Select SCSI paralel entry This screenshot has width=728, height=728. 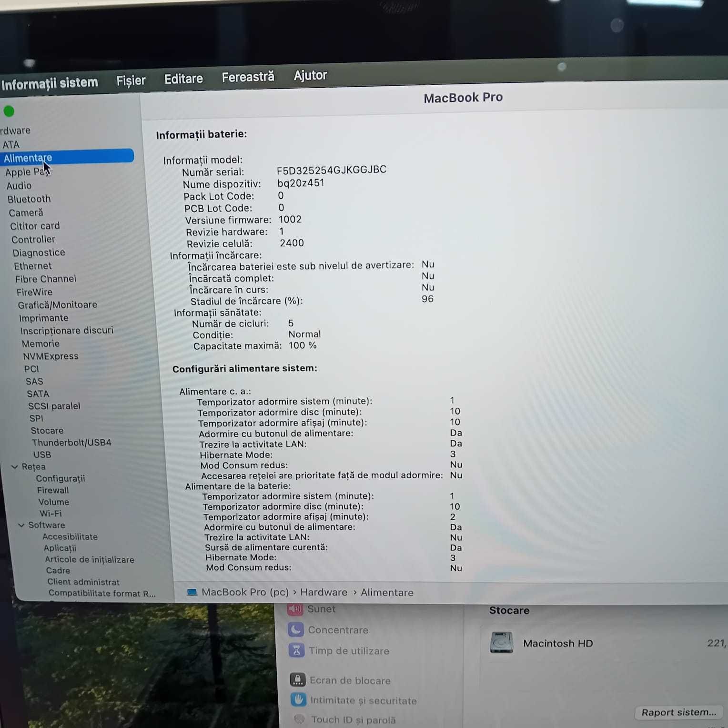pyautogui.click(x=54, y=406)
